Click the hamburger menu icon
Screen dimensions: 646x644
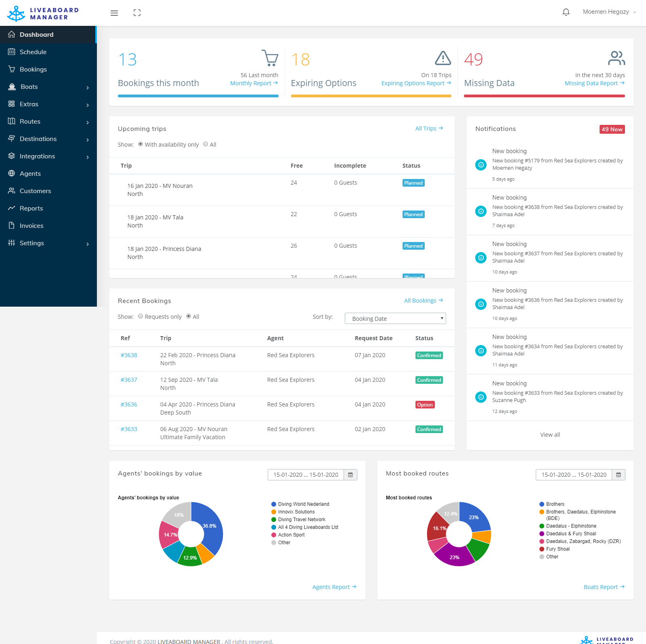(x=114, y=13)
